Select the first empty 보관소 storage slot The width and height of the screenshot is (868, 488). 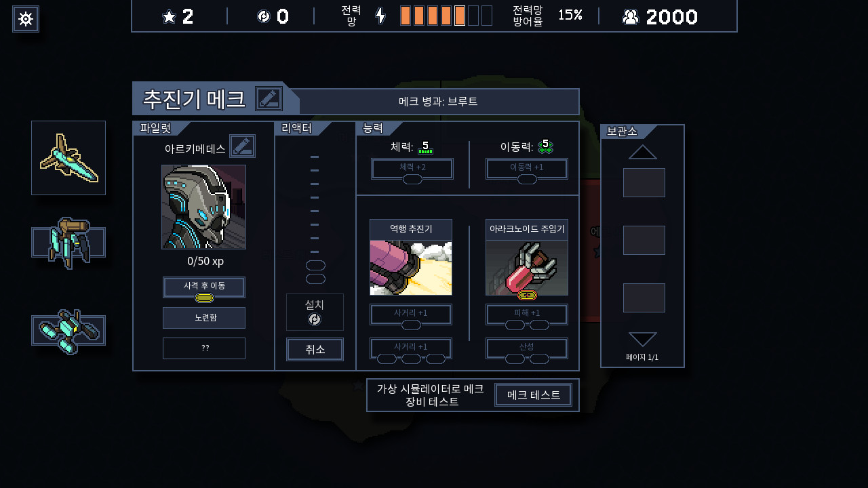click(x=644, y=183)
